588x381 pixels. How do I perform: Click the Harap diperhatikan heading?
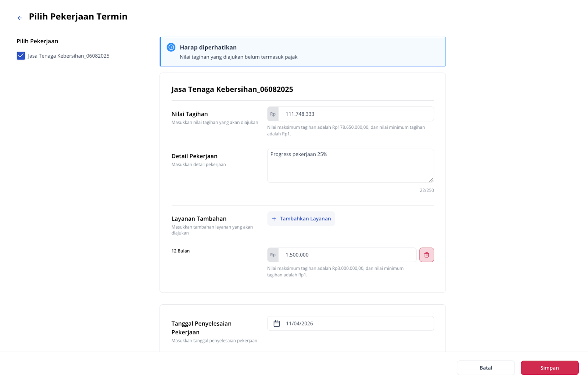click(x=208, y=47)
